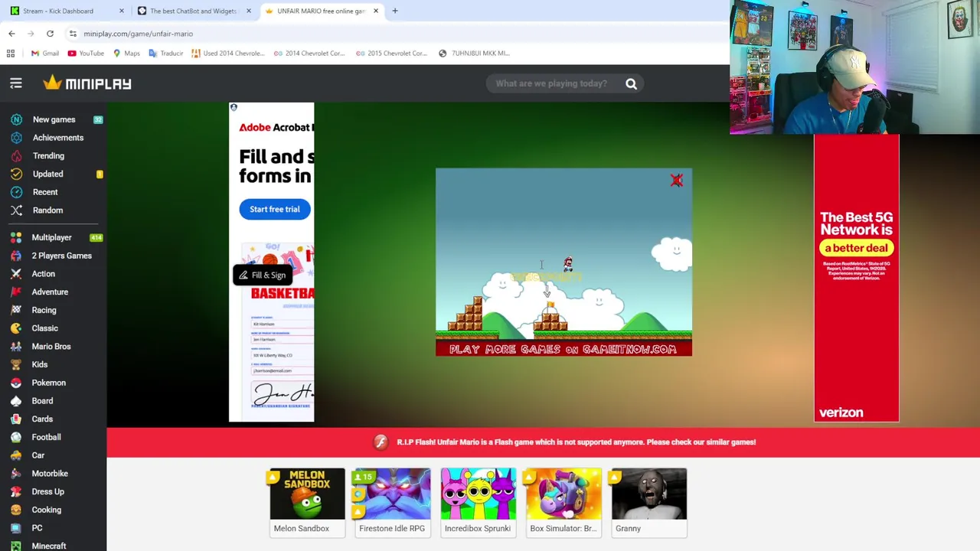
Task: Pick a Random game
Action: pos(47,210)
